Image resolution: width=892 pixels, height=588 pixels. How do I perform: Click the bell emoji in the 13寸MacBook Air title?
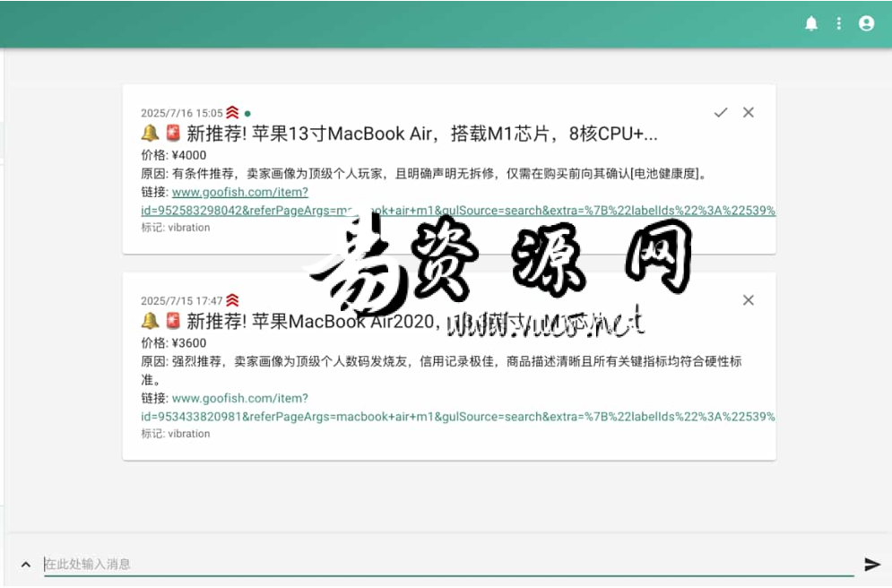pyautogui.click(x=151, y=133)
